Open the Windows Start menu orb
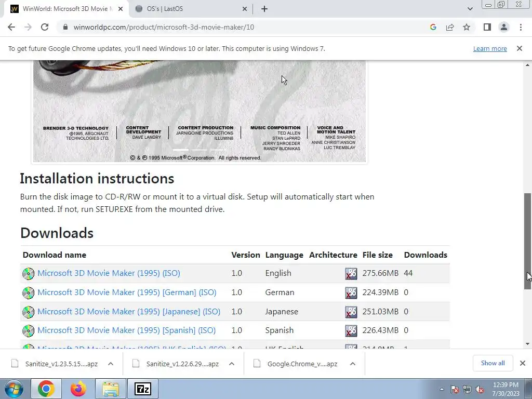This screenshot has height=399, width=532. pos(13,389)
